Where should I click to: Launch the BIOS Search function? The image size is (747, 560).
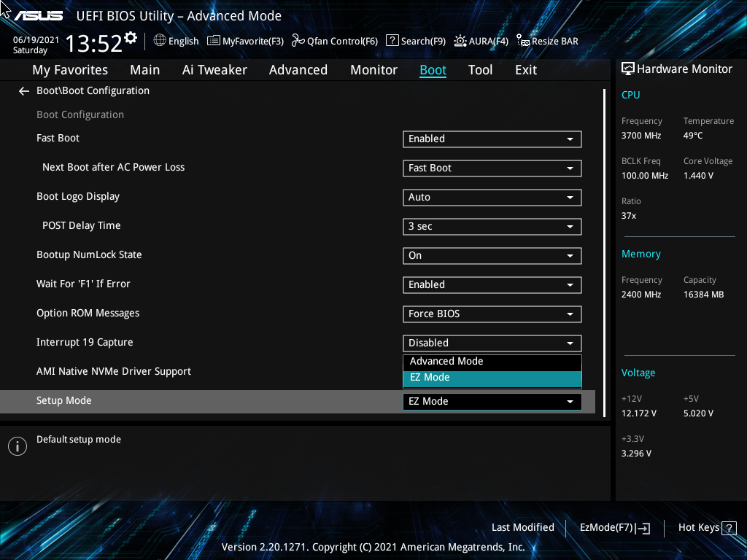pyautogui.click(x=415, y=41)
